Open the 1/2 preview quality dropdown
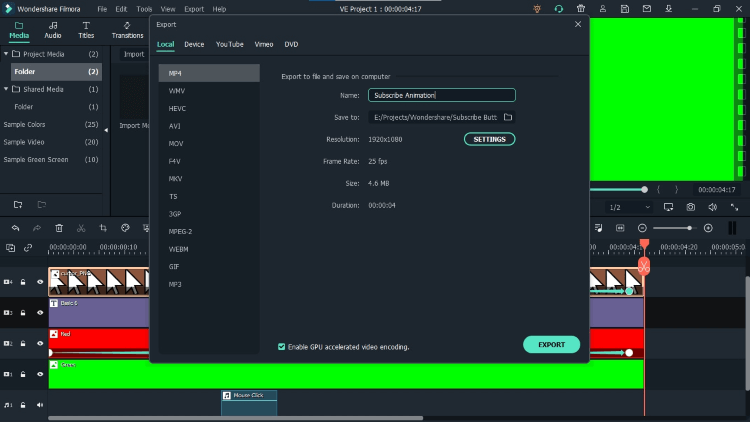The width and height of the screenshot is (750, 422). (629, 207)
